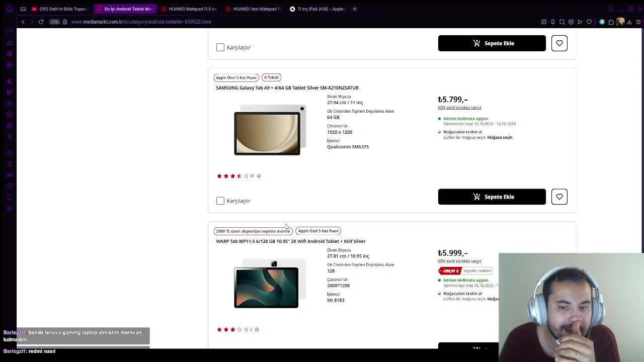This screenshot has height=362, width=644.
Task: Open the Easy Setup sliders menu
Action: 639,22
